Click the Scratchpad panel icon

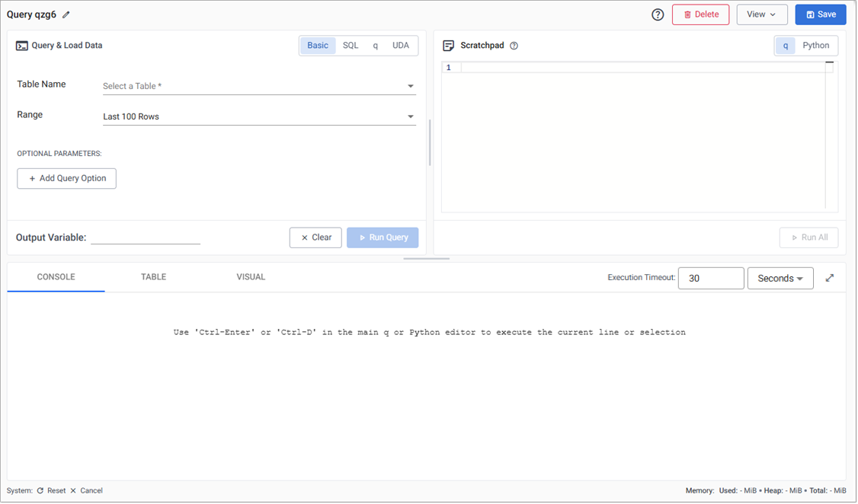click(449, 46)
